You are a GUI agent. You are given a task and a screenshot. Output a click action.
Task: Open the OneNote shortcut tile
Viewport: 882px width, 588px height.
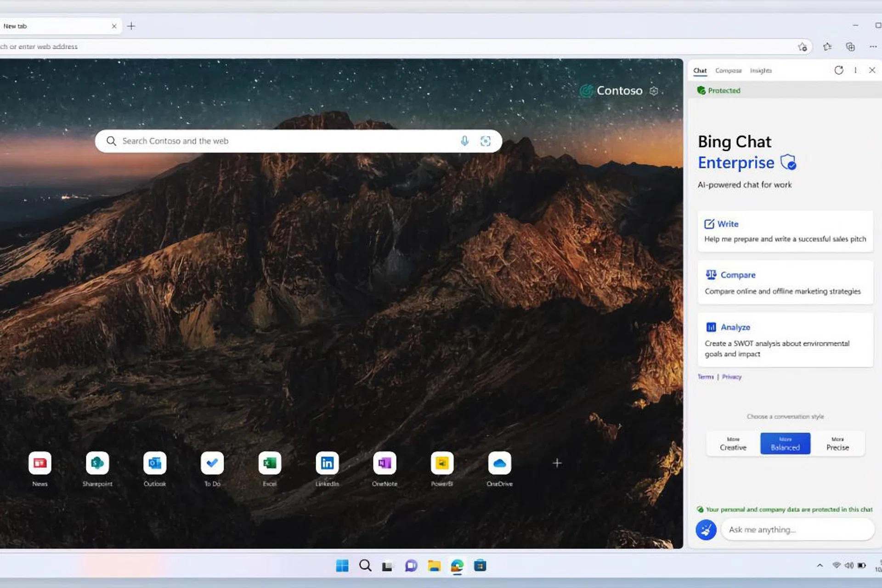click(384, 463)
